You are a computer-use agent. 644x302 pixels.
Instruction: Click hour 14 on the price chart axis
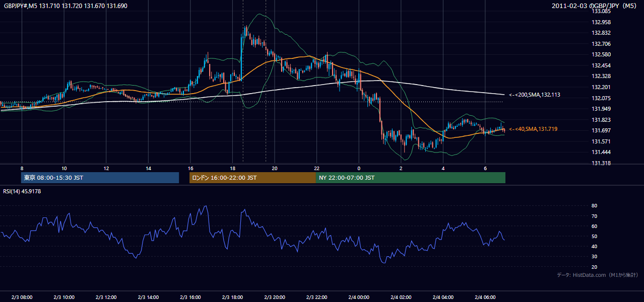coord(148,168)
